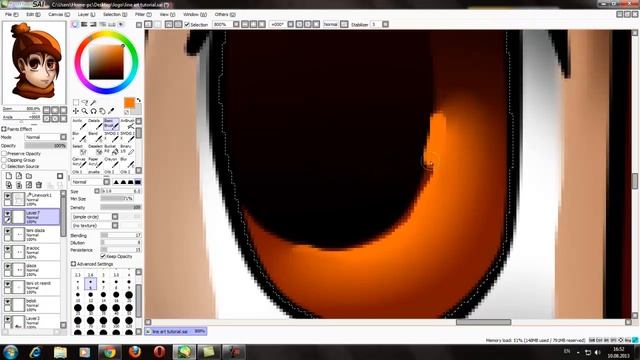Open the no texture dropdown
The height and width of the screenshot is (360, 640).
click(x=115, y=225)
